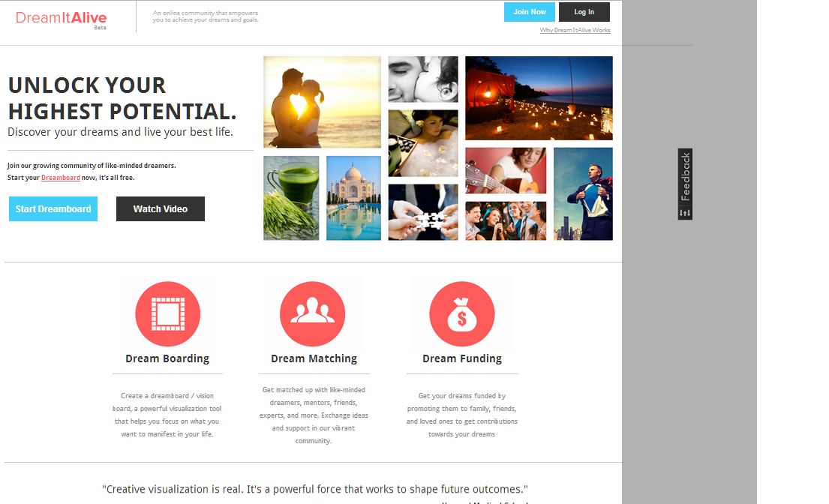
Task: Select the superhero businessman photo
Action: point(583,194)
